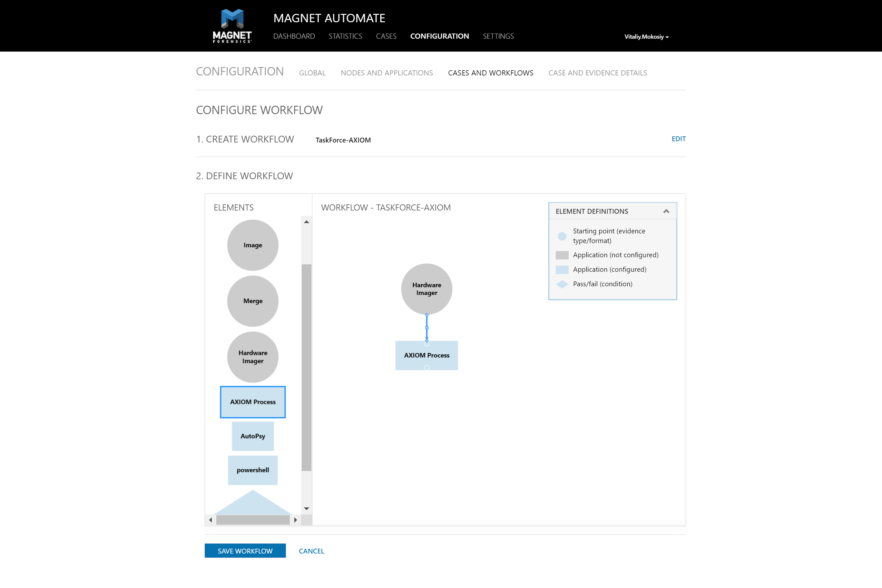Click Hardware Imager node in workflow canvas
Image resolution: width=882 pixels, height=588 pixels.
[x=427, y=289]
